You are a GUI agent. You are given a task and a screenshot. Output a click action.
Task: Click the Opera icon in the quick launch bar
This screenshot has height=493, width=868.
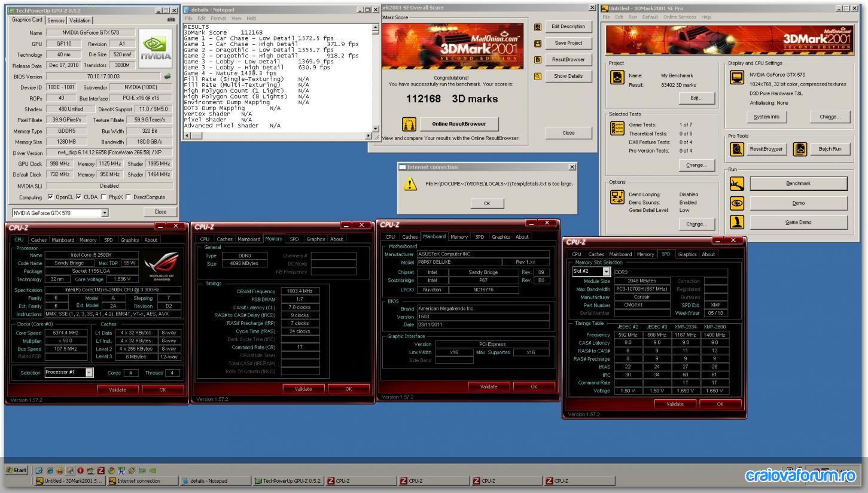point(80,470)
